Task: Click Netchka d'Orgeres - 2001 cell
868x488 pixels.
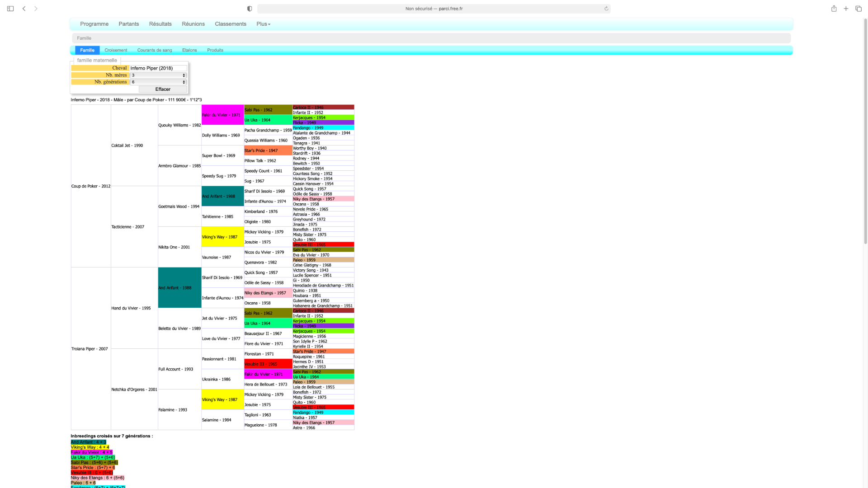Action: (134, 389)
